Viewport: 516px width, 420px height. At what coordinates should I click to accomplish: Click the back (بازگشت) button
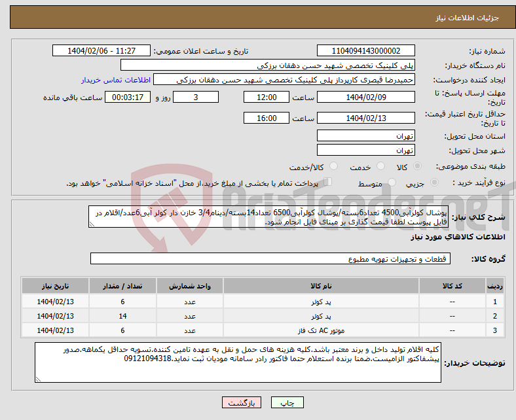coord(242,402)
